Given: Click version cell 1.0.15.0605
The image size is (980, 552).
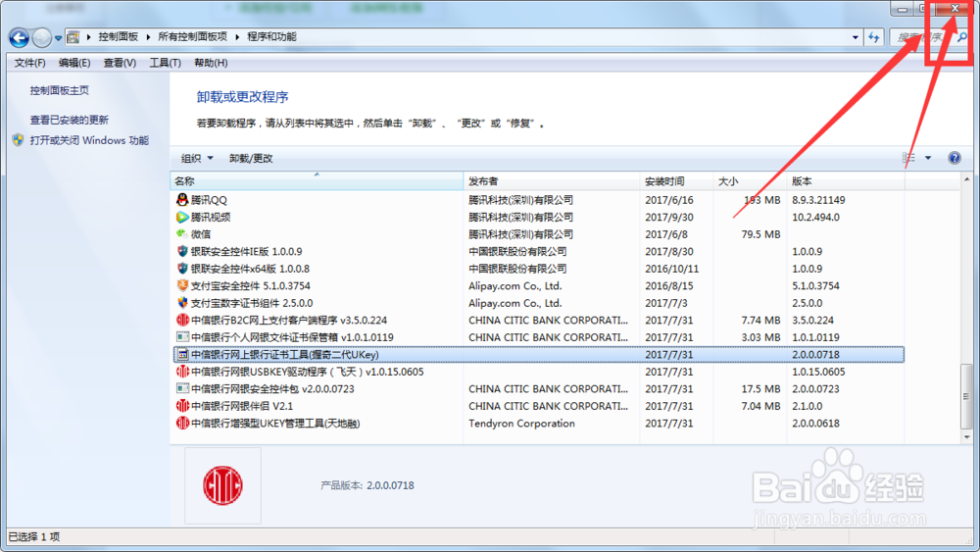Looking at the screenshot, I should (818, 372).
